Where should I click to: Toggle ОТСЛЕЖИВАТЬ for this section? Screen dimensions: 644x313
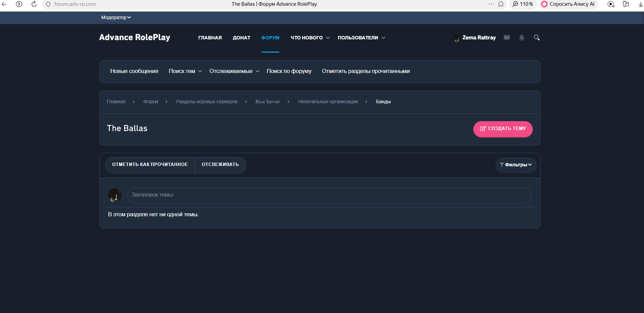[220, 165]
